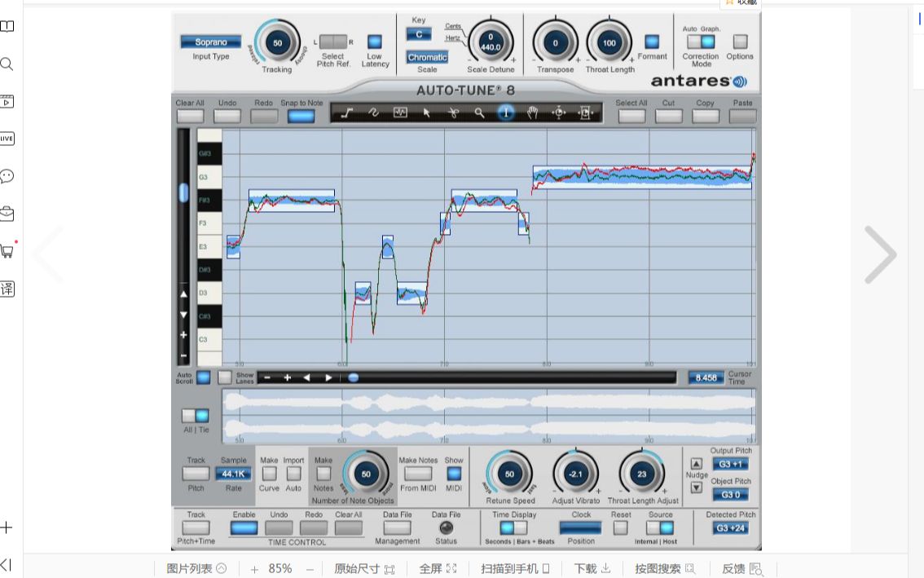Open the Chromatic Scale dropdown
This screenshot has height=578, width=924.
[x=427, y=57]
